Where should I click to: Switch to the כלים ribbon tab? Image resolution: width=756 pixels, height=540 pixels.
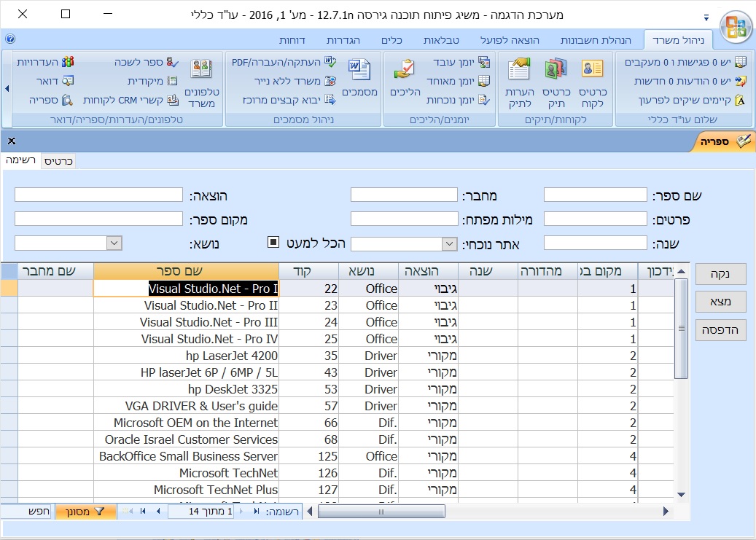[x=392, y=40]
